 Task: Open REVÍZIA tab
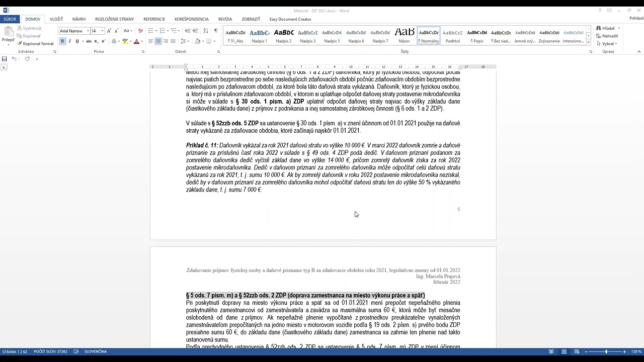coord(225,19)
